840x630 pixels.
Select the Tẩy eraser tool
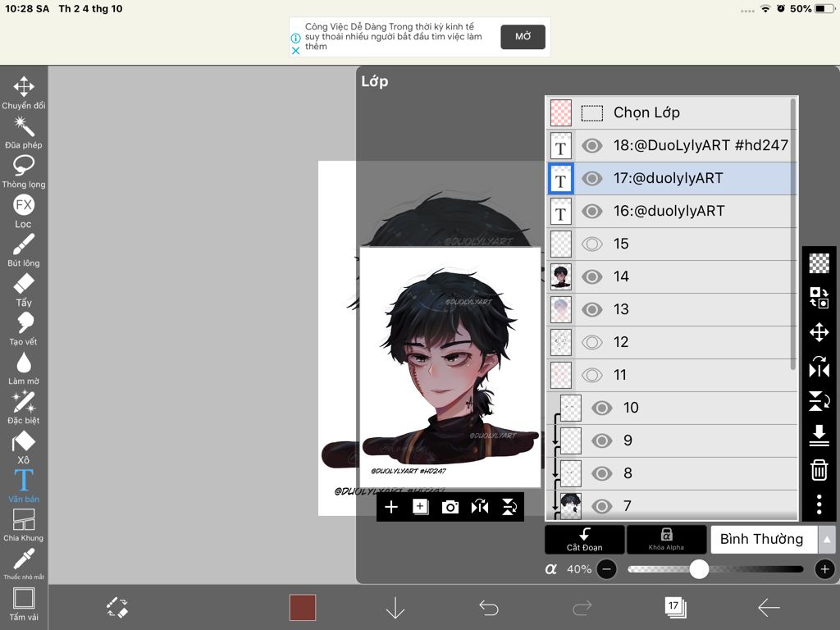click(24, 290)
